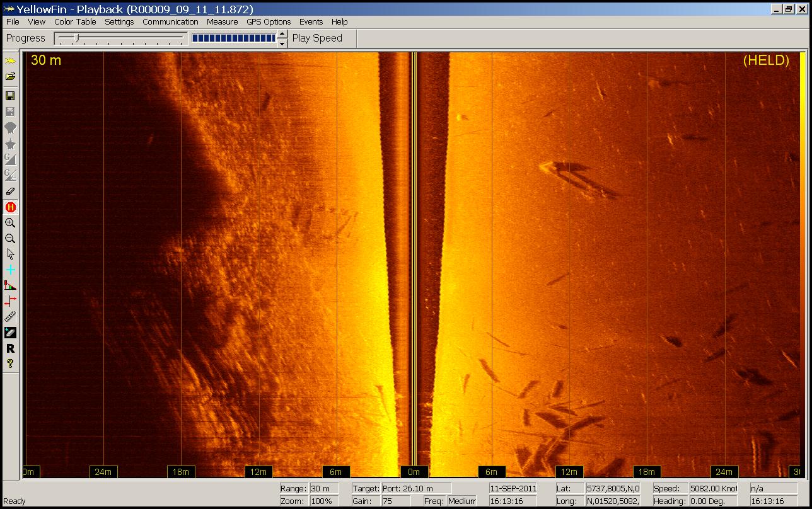Viewport: 812px width, 509px height.
Task: Open the Color Table menu
Action: coord(75,21)
